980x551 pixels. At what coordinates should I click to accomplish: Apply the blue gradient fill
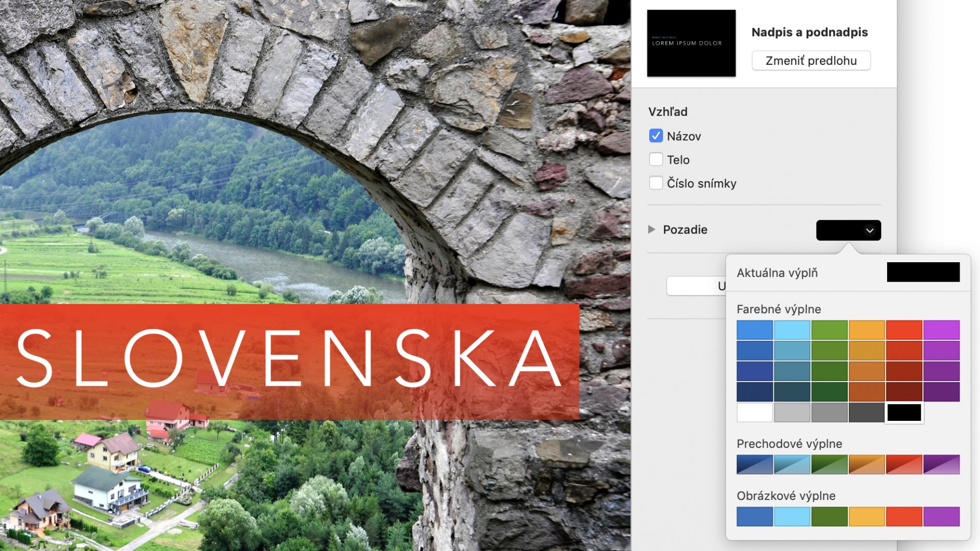[x=754, y=464]
